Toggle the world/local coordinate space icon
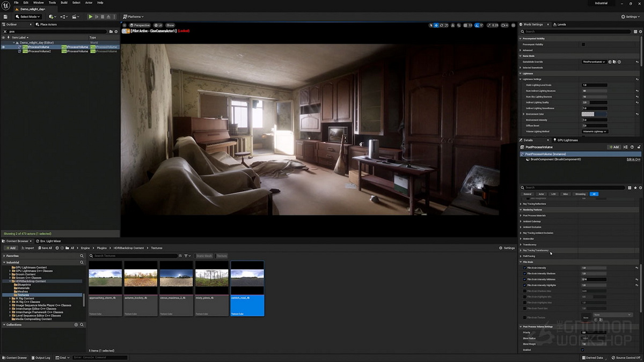Image resolution: width=644 pixels, height=362 pixels. [x=453, y=25]
